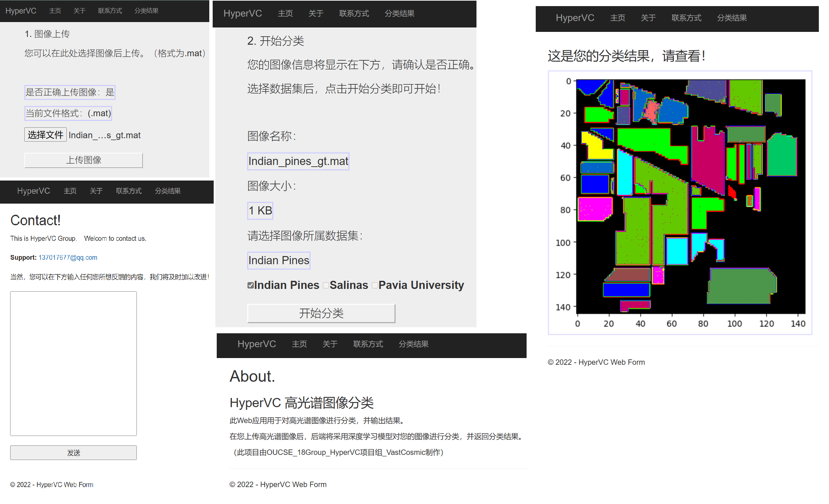Open the support email 137017677@qq.com link

pos(68,257)
